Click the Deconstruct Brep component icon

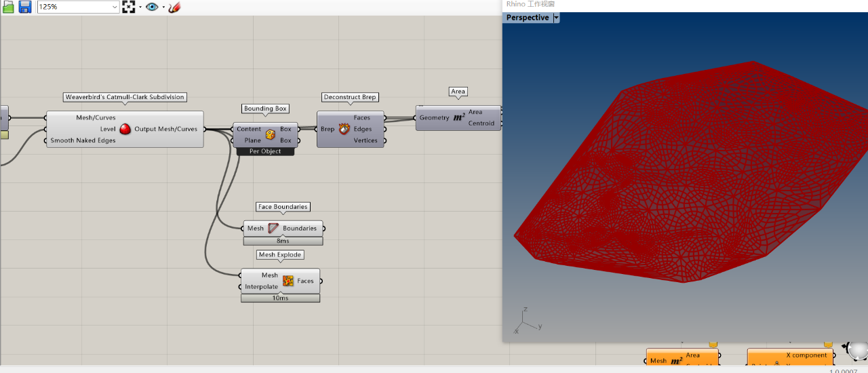pos(344,129)
